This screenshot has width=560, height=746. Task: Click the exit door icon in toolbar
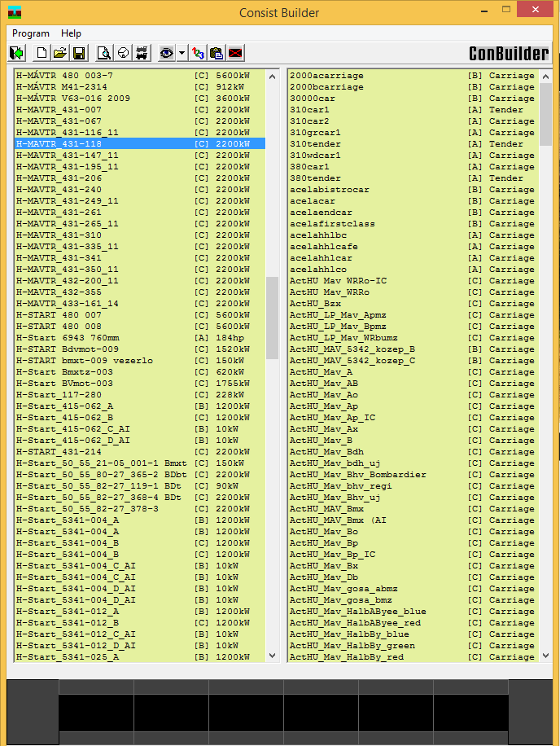pyautogui.click(x=16, y=53)
